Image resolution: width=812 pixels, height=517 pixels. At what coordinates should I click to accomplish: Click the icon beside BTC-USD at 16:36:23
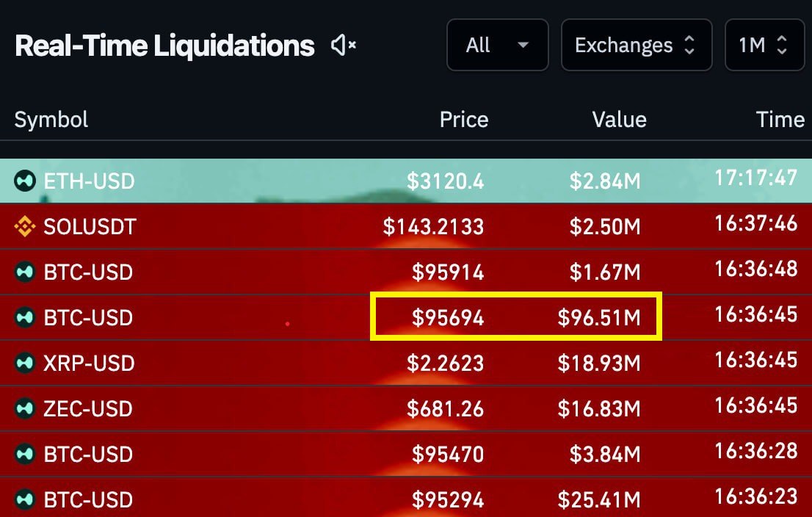pyautogui.click(x=25, y=500)
